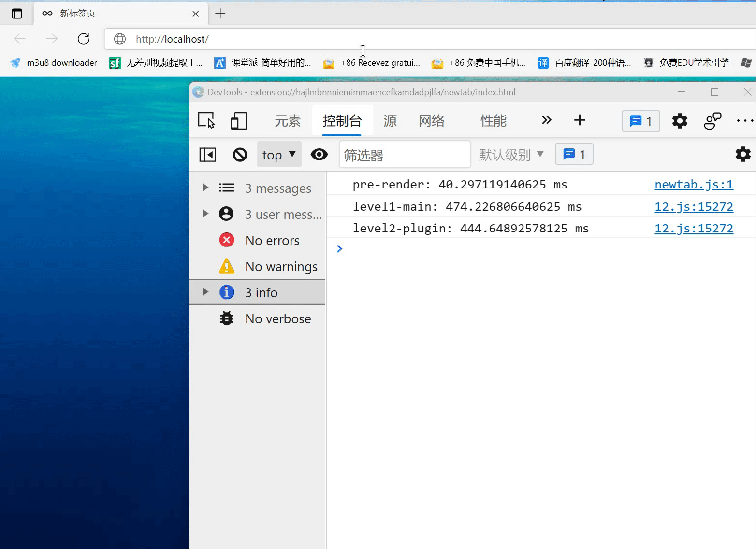
Task: Refresh the browser page
Action: 84,39
